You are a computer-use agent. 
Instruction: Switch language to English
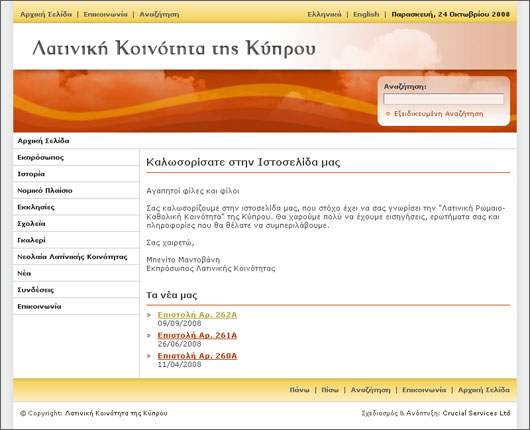click(366, 14)
